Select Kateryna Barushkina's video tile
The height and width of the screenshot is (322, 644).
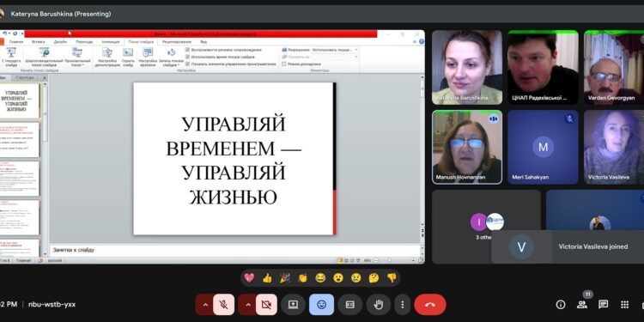[467, 67]
